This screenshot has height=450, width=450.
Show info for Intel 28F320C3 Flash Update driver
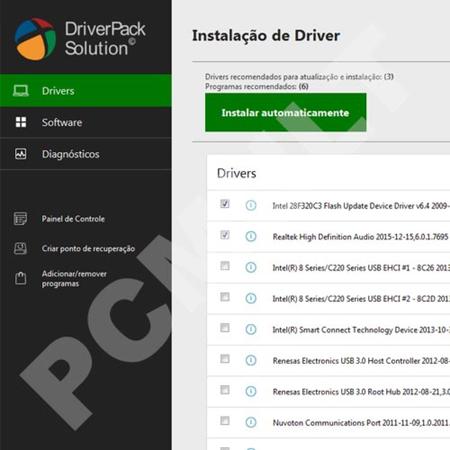(251, 205)
